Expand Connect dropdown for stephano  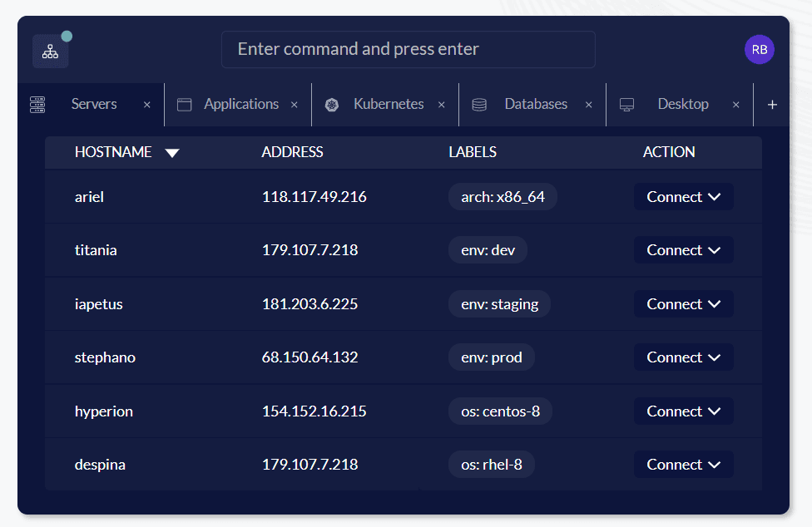click(x=683, y=357)
